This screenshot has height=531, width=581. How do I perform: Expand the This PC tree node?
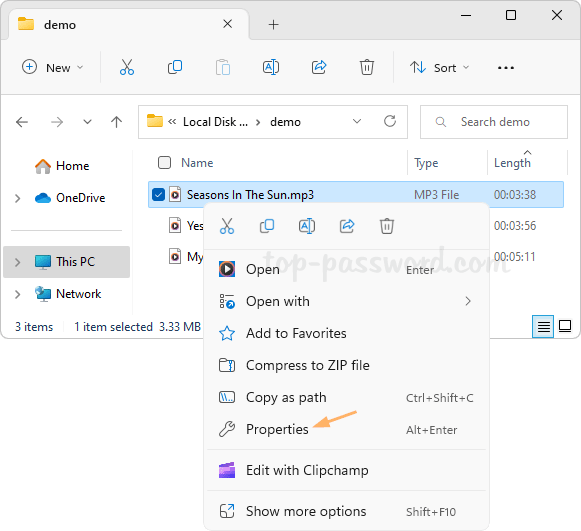17,262
